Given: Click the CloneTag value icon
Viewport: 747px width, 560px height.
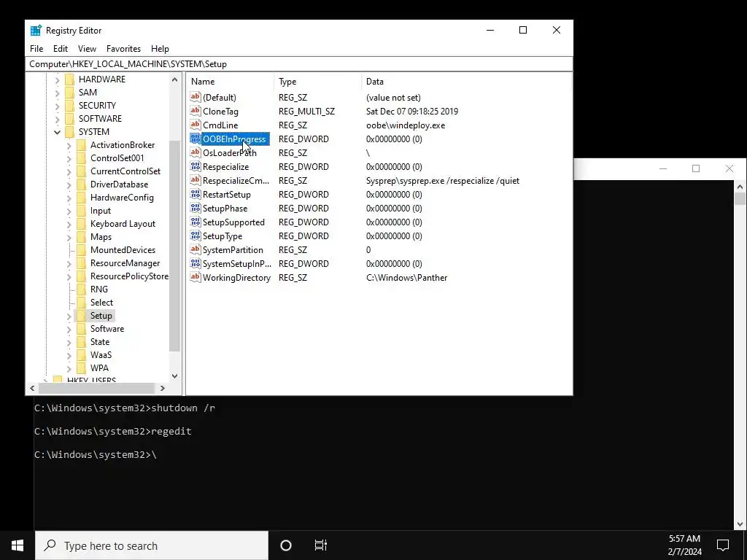Looking at the screenshot, I should tap(196, 111).
